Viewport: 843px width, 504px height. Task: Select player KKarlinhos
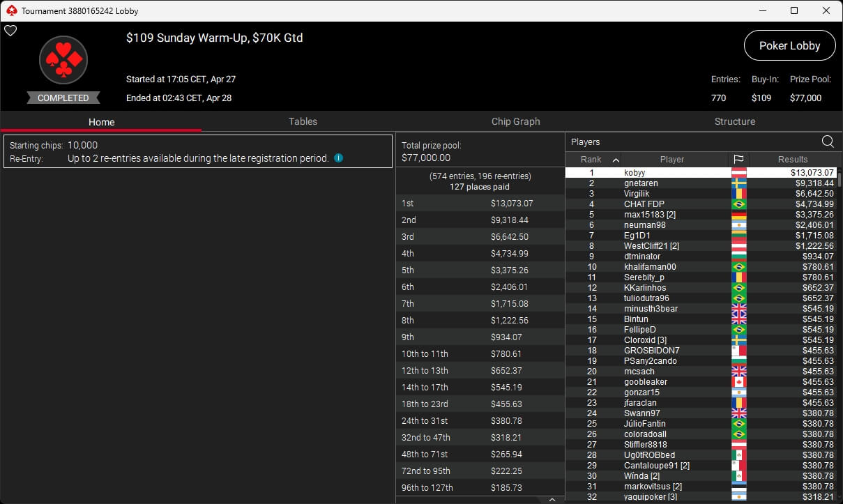(701, 287)
